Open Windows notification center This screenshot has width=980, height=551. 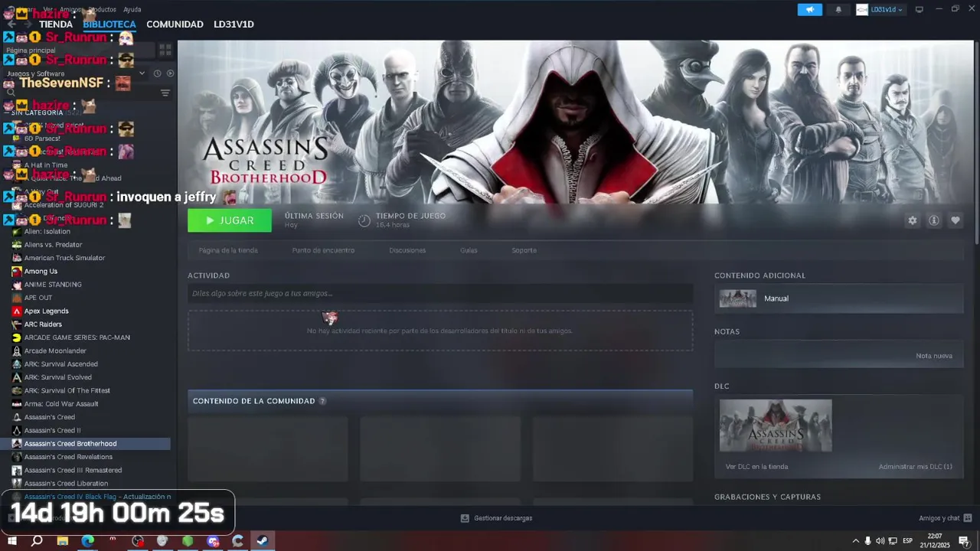(x=964, y=541)
